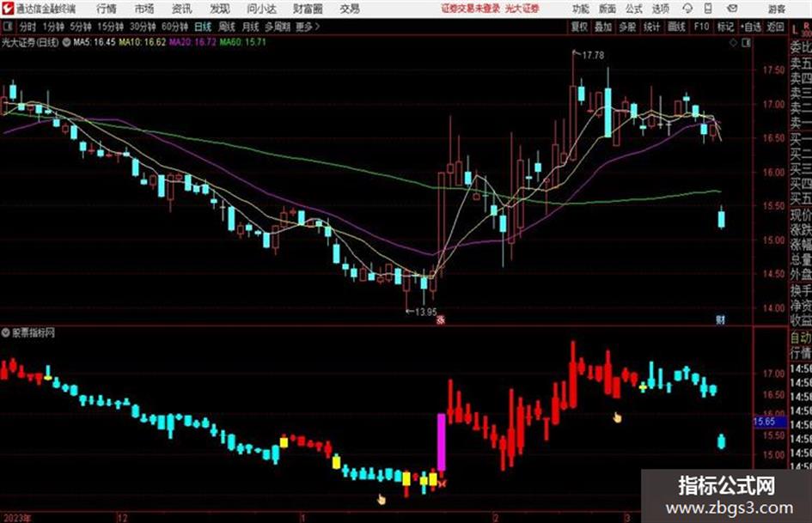Switch to 60分钟 period
812x523 pixels.
(x=175, y=27)
